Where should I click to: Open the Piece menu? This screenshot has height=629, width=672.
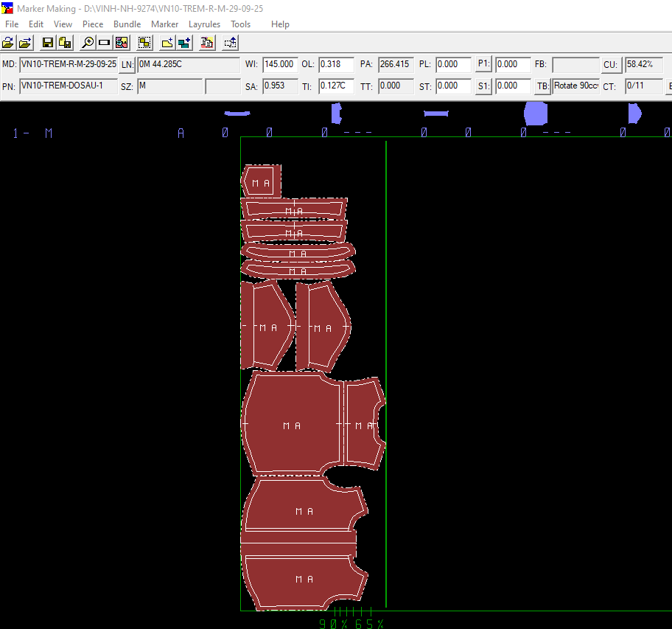click(x=93, y=24)
